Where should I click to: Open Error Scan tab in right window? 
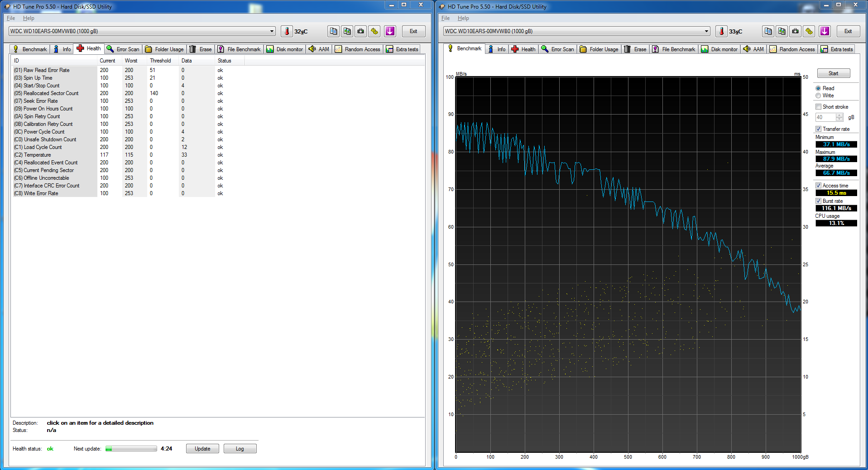coord(558,49)
